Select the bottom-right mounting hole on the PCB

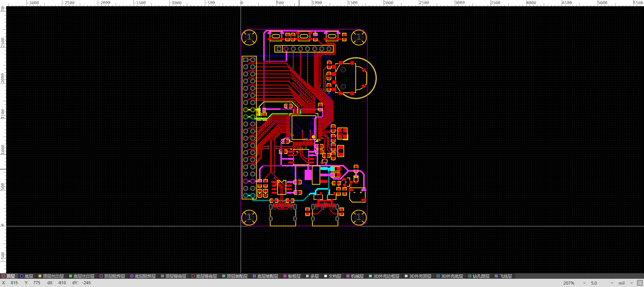[x=359, y=217]
